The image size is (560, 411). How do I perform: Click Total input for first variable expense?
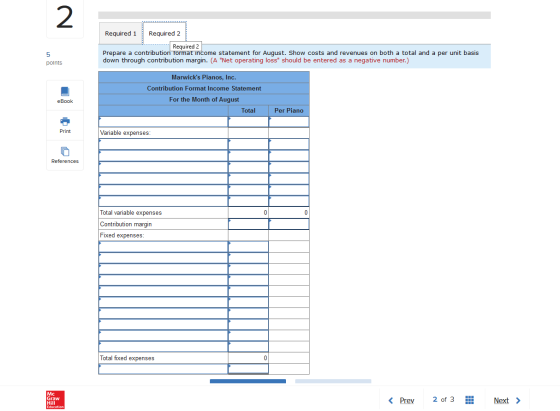(x=248, y=144)
